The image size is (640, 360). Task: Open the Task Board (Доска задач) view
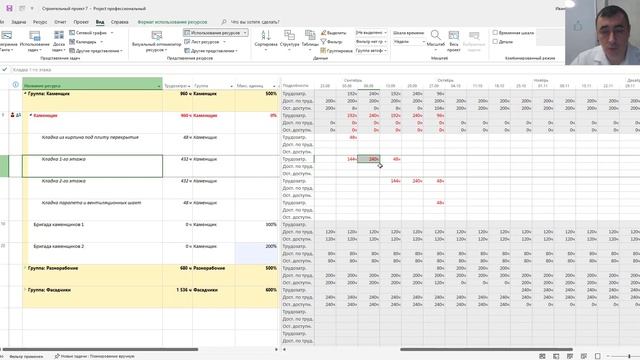tap(59, 41)
